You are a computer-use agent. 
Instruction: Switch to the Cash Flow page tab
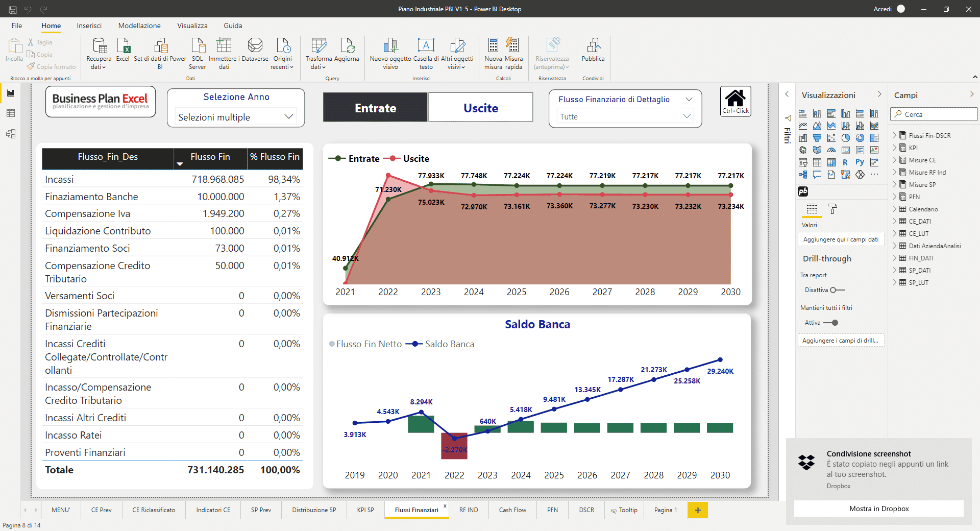click(x=512, y=510)
